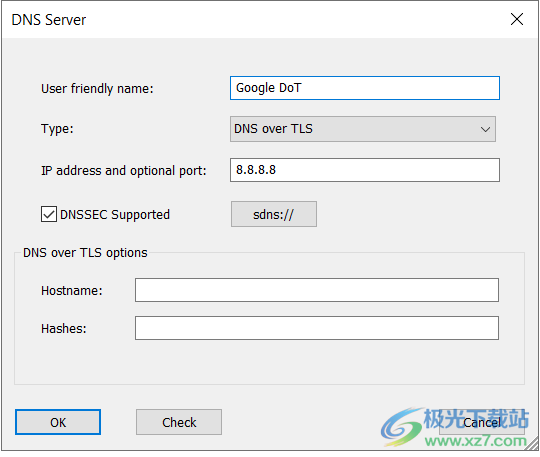Click the "Hostname:" label

click(x=72, y=291)
